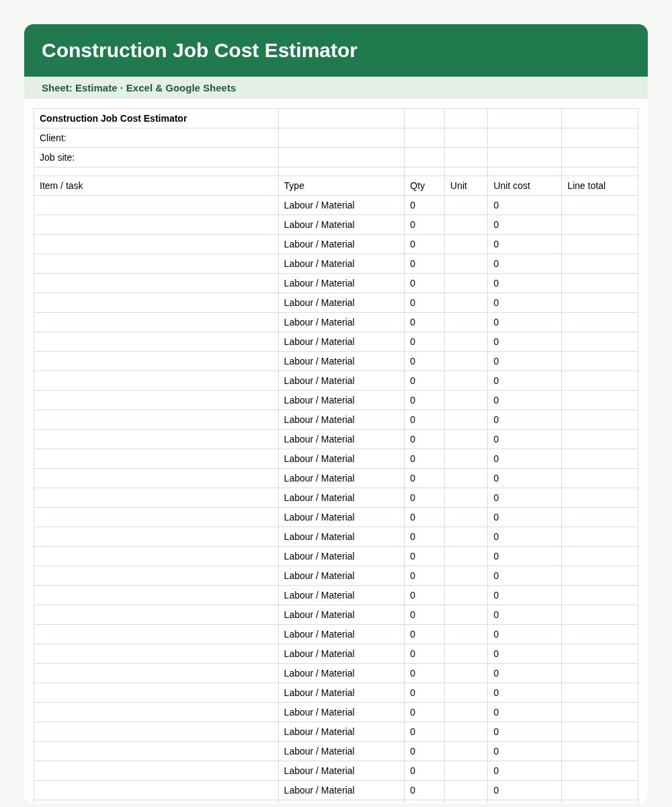
Task: Click the "Client:" label cell
Action: click(x=156, y=138)
